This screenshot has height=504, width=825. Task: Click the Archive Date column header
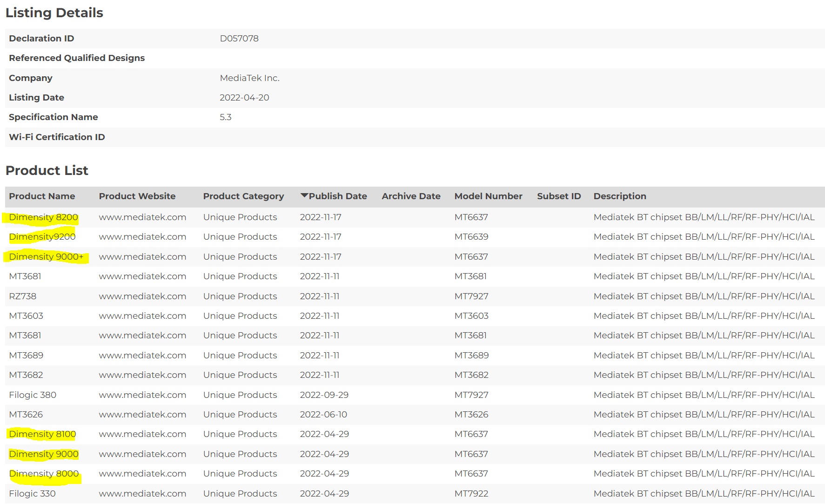click(x=411, y=196)
